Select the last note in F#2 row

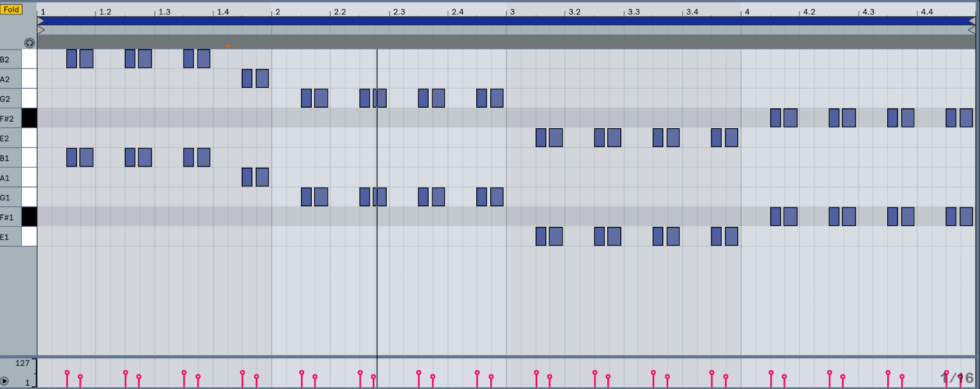[x=967, y=118]
